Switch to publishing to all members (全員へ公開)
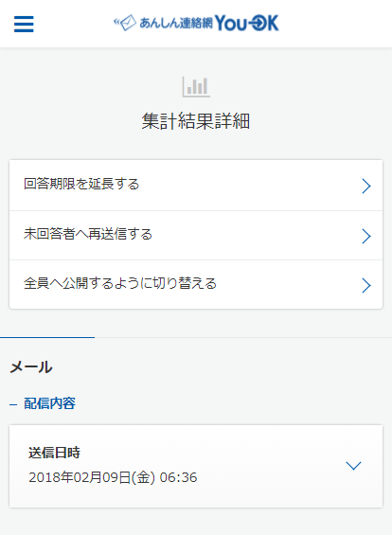 [196, 285]
